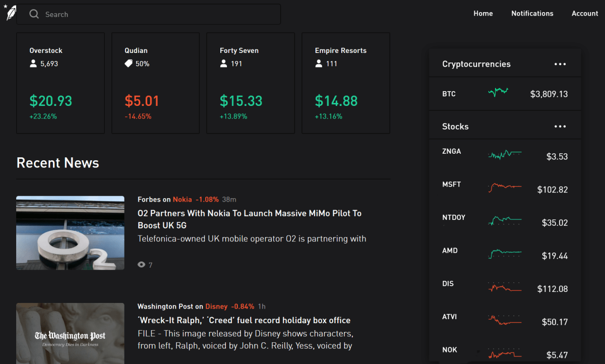Viewport: 605px width, 364px height.
Task: Click the Forty Seven person icon
Action: 224,64
